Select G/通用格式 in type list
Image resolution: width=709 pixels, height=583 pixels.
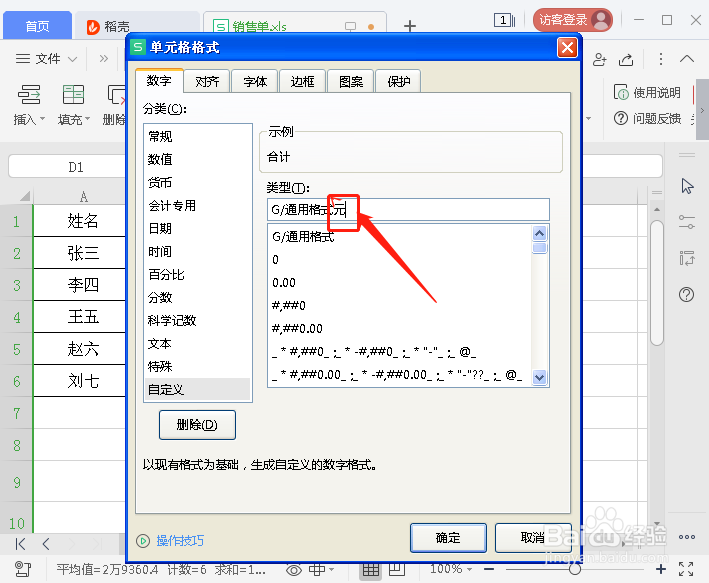point(400,237)
